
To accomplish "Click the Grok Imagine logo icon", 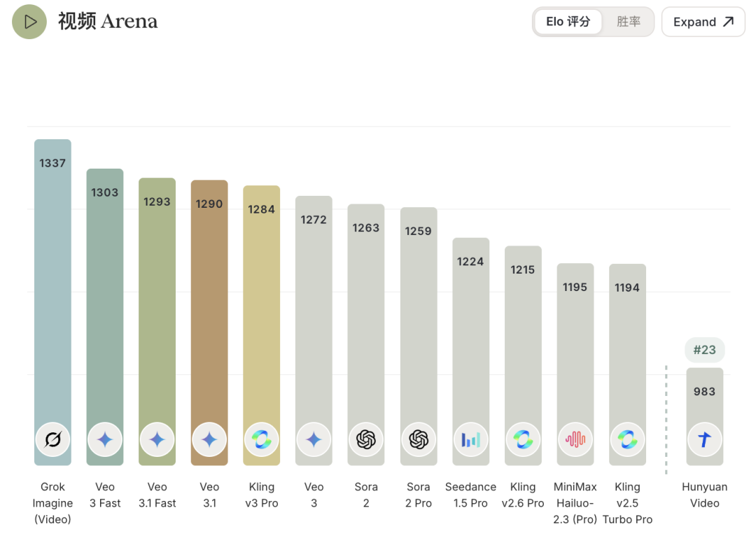I will pyautogui.click(x=52, y=439).
